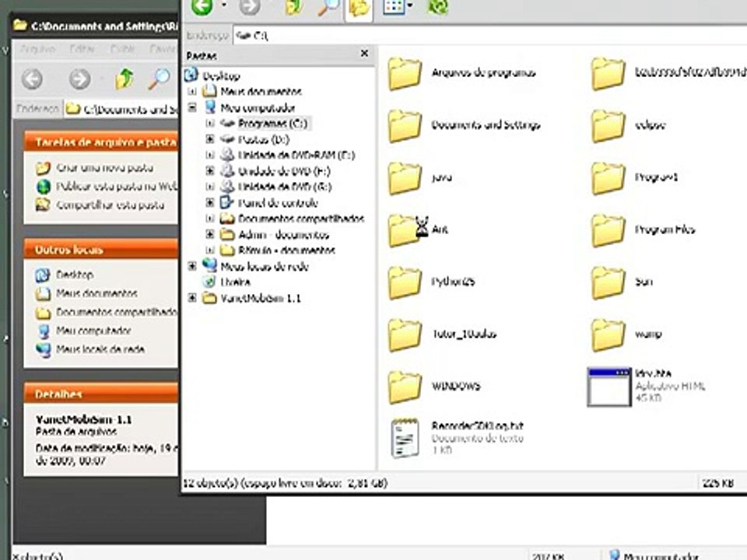Screen dimensions: 747x560
Task: Click the Search magnifier in the C:\ window toolbar
Action: coord(328,7)
